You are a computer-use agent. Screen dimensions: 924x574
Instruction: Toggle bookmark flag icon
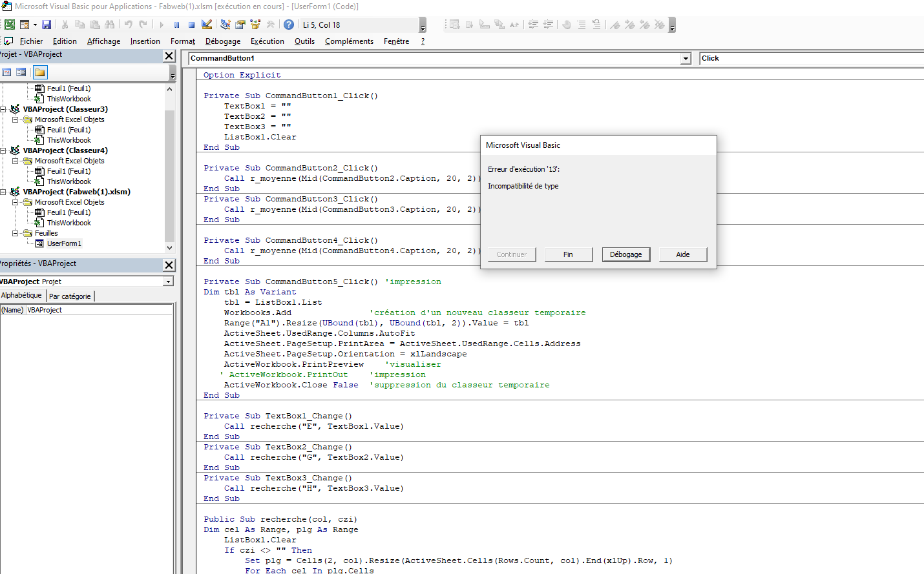click(x=614, y=25)
